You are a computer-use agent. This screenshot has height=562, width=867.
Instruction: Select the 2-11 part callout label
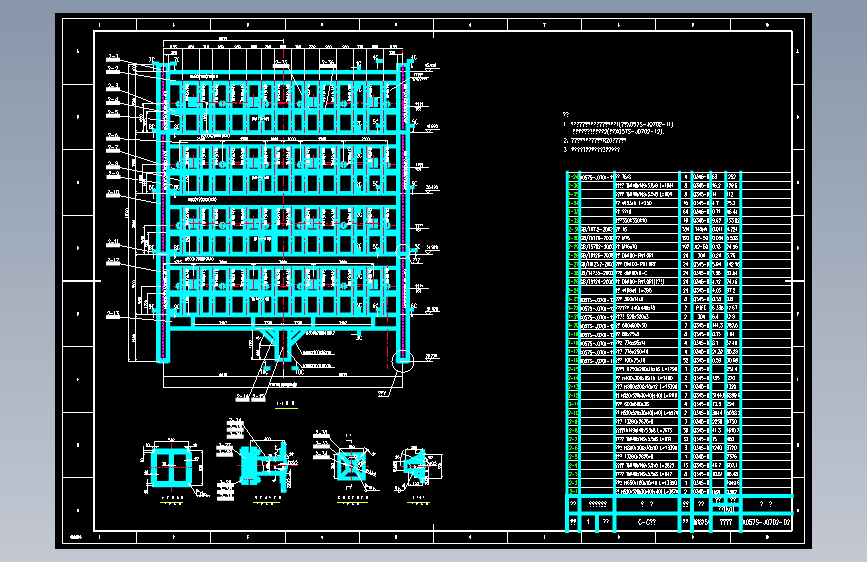click(x=113, y=243)
